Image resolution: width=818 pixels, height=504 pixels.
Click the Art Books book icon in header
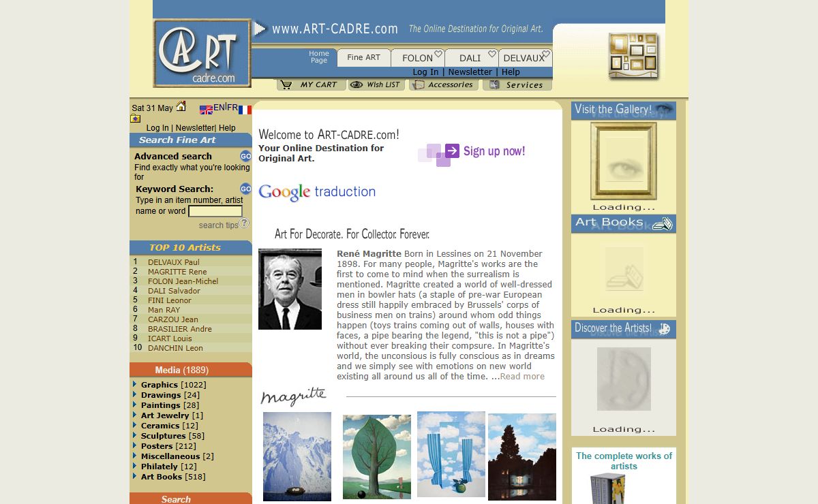coord(662,223)
